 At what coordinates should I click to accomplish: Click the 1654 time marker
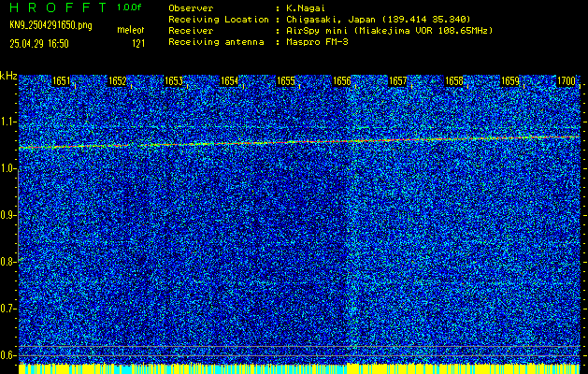(230, 81)
